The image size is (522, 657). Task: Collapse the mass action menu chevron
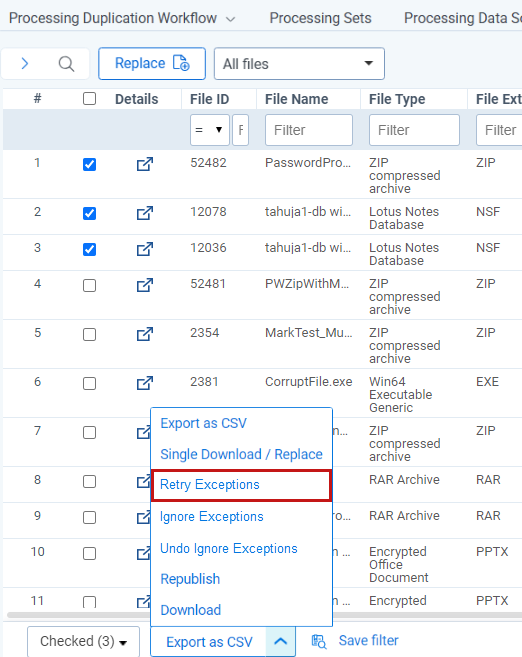pos(280,641)
